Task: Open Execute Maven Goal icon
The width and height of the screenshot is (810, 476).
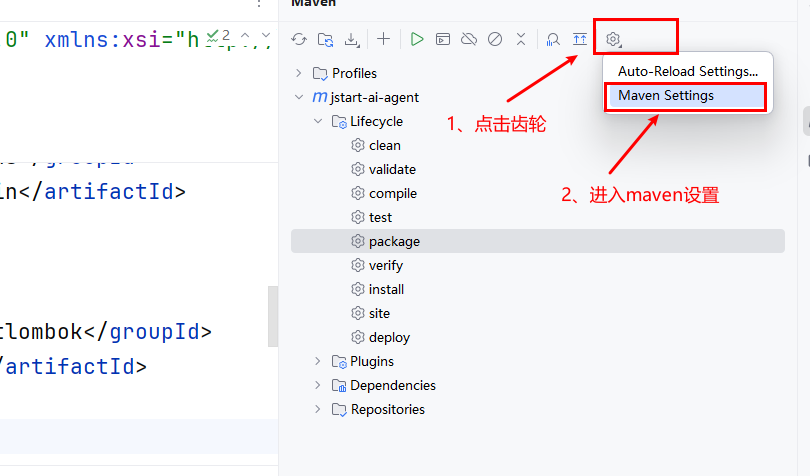Action: tap(443, 39)
